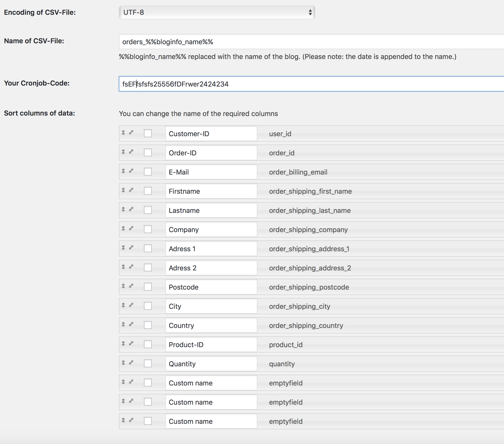
Task: Click the order_shipping_city field key text
Action: [300, 306]
